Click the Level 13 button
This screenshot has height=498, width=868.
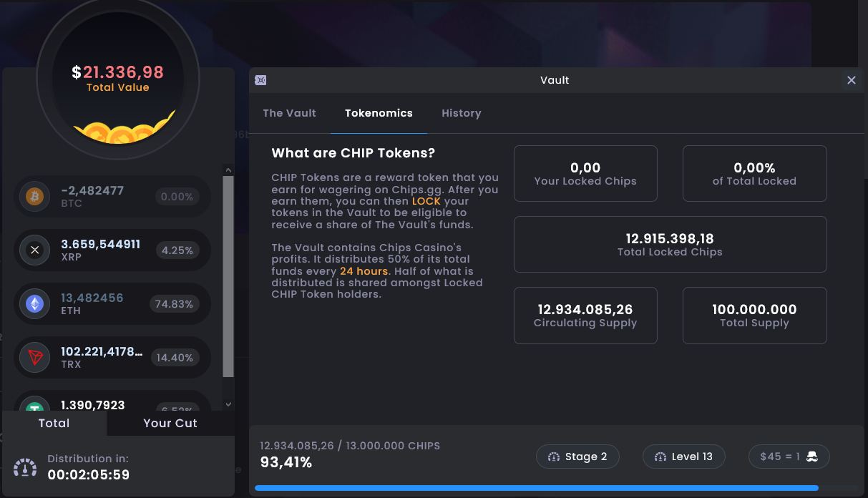tap(684, 456)
